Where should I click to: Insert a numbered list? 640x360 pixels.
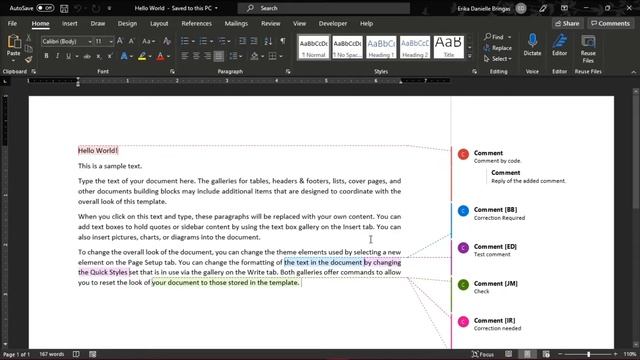(x=203, y=41)
